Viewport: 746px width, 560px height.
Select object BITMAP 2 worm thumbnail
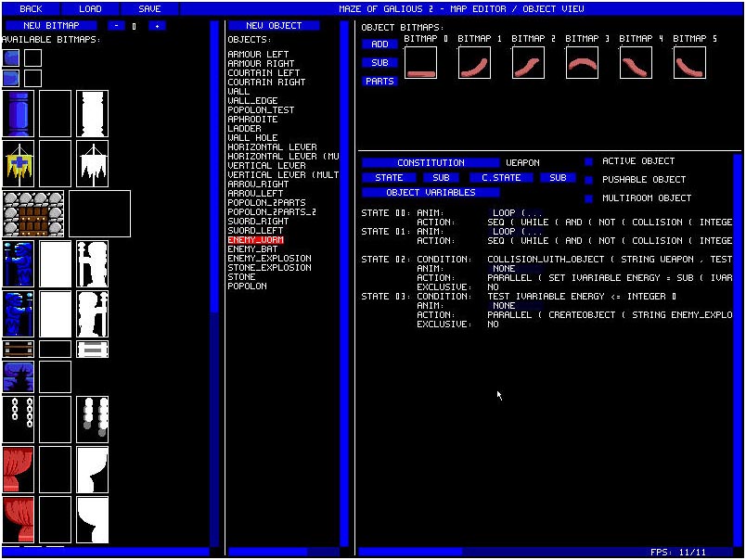tap(528, 63)
